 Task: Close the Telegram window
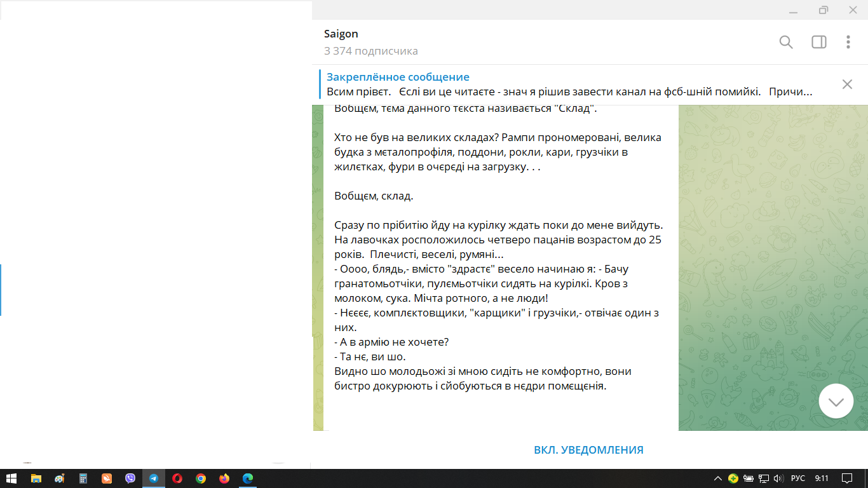(x=853, y=10)
